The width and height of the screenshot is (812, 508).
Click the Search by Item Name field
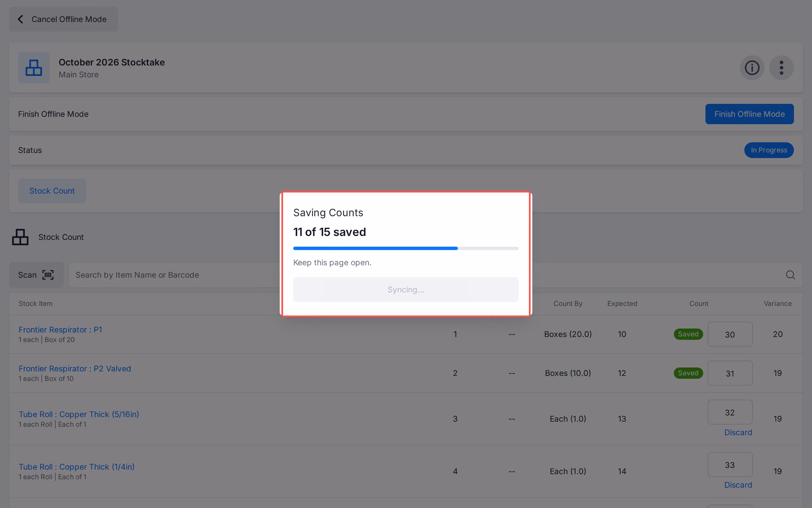click(435, 275)
